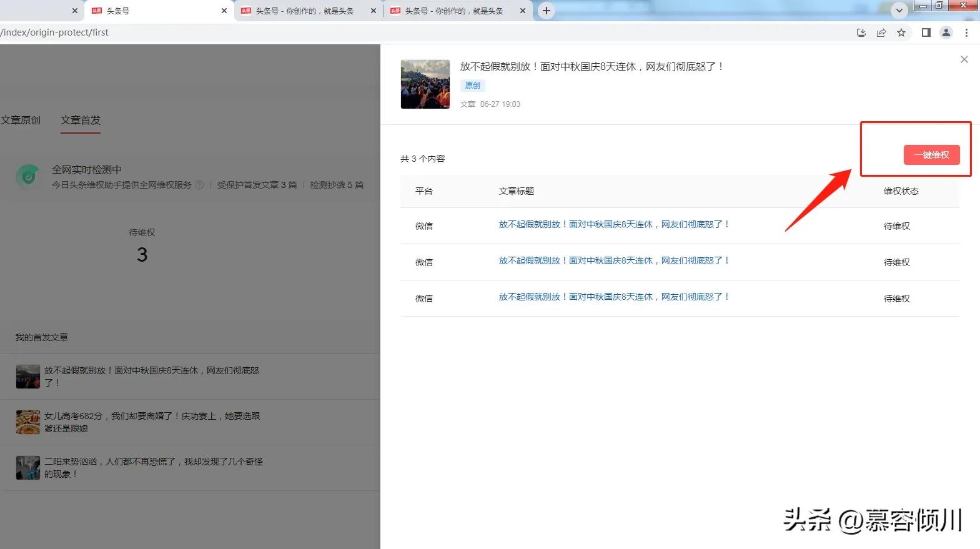Image resolution: width=980 pixels, height=549 pixels.
Task: Click the green shield detection icon
Action: pyautogui.click(x=28, y=177)
